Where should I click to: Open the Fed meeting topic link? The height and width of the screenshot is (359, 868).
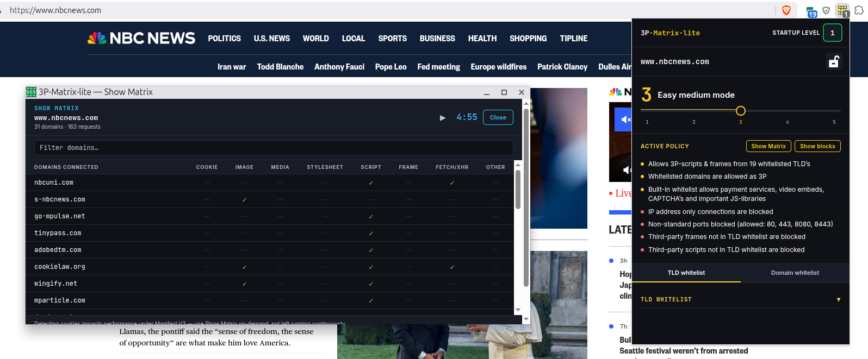(x=438, y=67)
